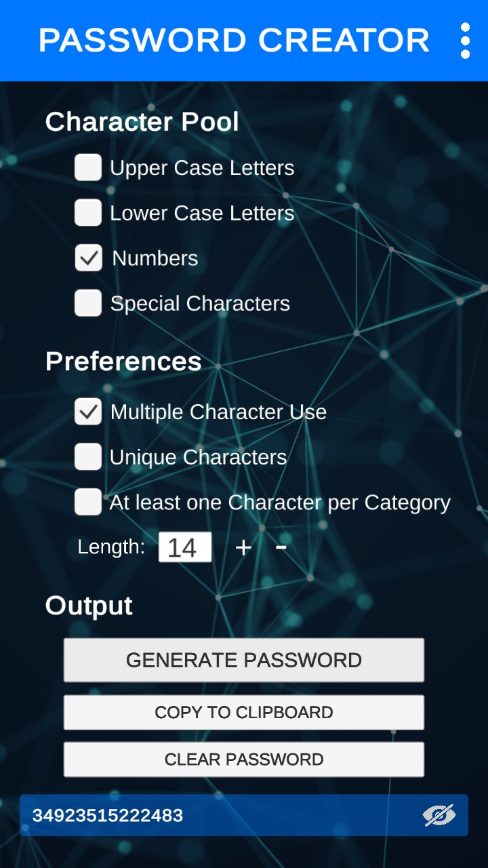Viewport: 488px width, 868px height.
Task: Enable Special Characters checkbox
Action: 88,303
